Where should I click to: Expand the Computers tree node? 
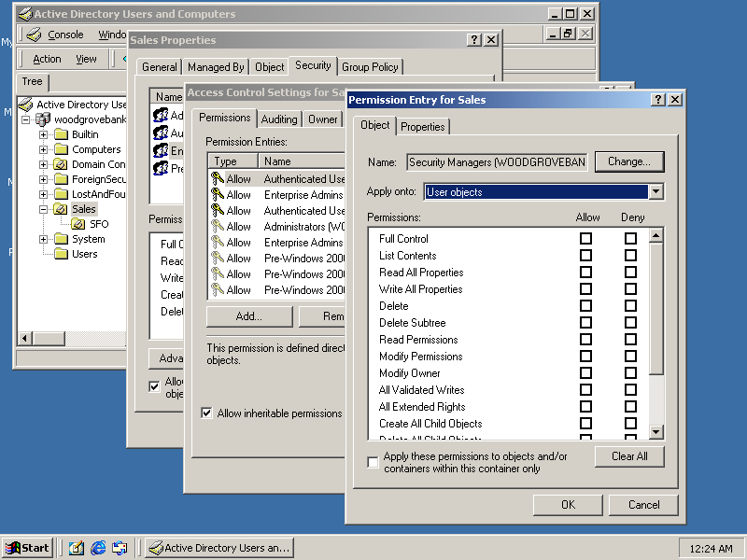click(x=43, y=149)
